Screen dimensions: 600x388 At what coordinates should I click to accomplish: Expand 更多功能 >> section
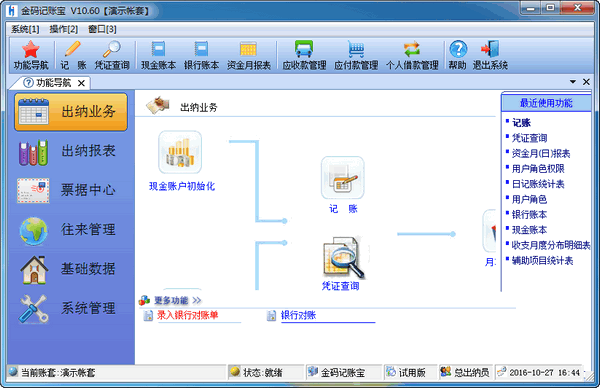pos(178,300)
